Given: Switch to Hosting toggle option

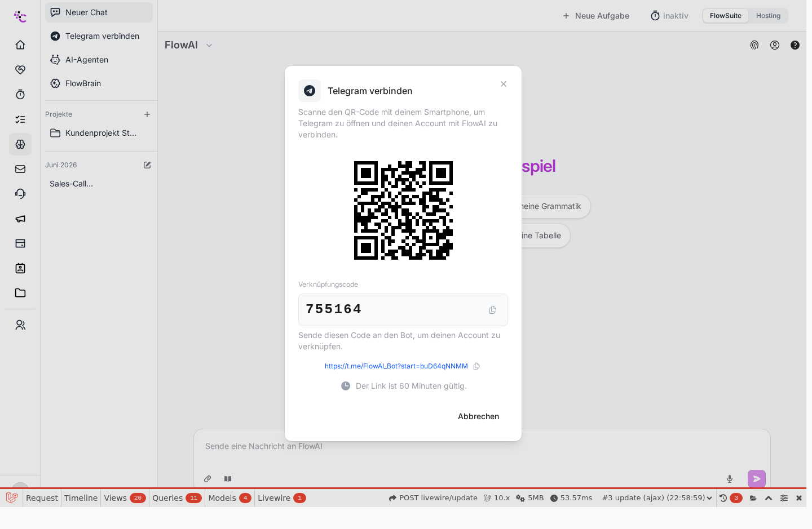Looking at the screenshot, I should [x=768, y=16].
